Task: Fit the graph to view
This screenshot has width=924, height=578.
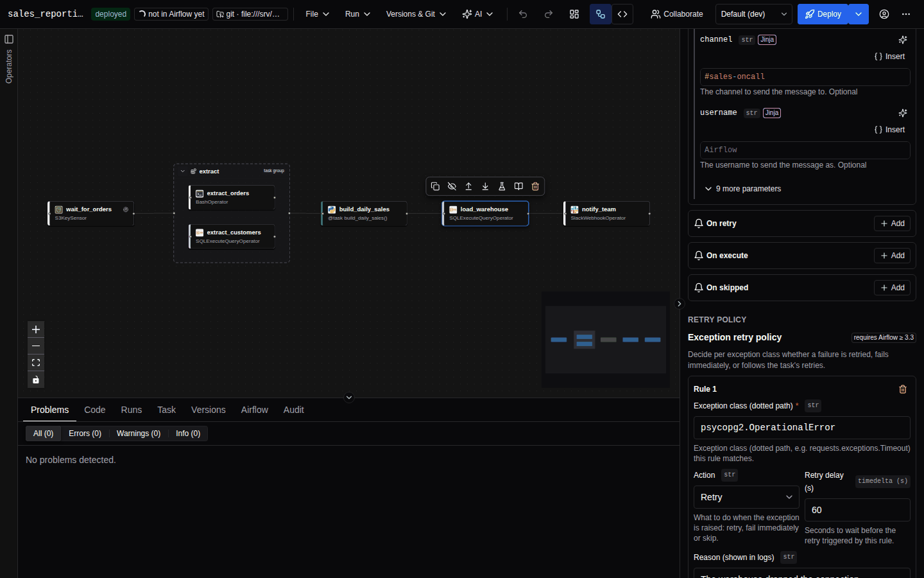Action: pyautogui.click(x=36, y=363)
